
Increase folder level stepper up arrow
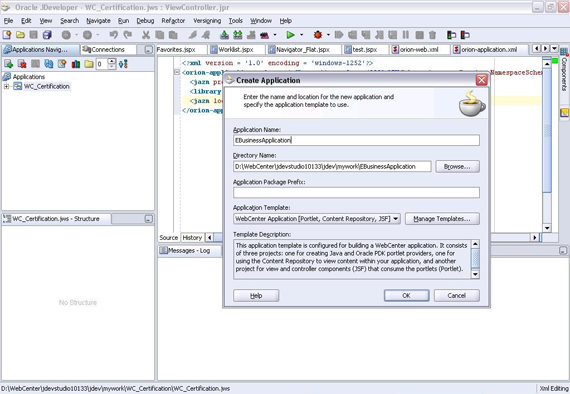pyautogui.click(x=112, y=61)
